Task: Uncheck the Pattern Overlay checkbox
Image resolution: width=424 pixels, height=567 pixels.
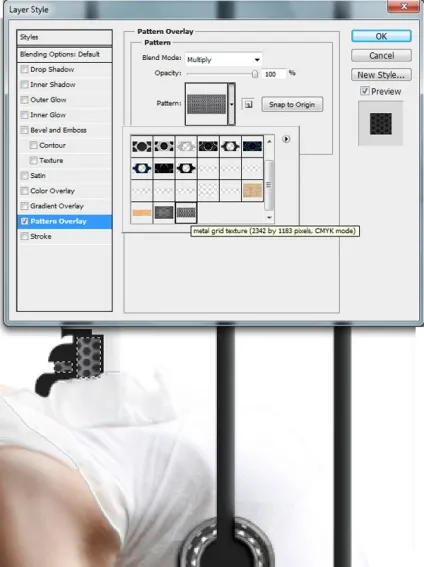Action: pos(25,221)
